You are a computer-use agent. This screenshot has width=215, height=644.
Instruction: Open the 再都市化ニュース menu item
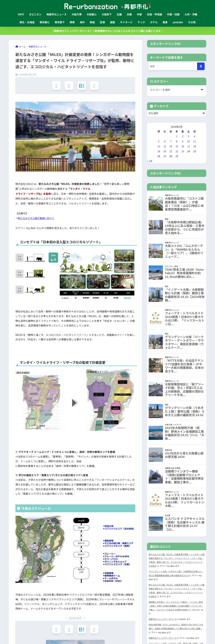[56, 15]
